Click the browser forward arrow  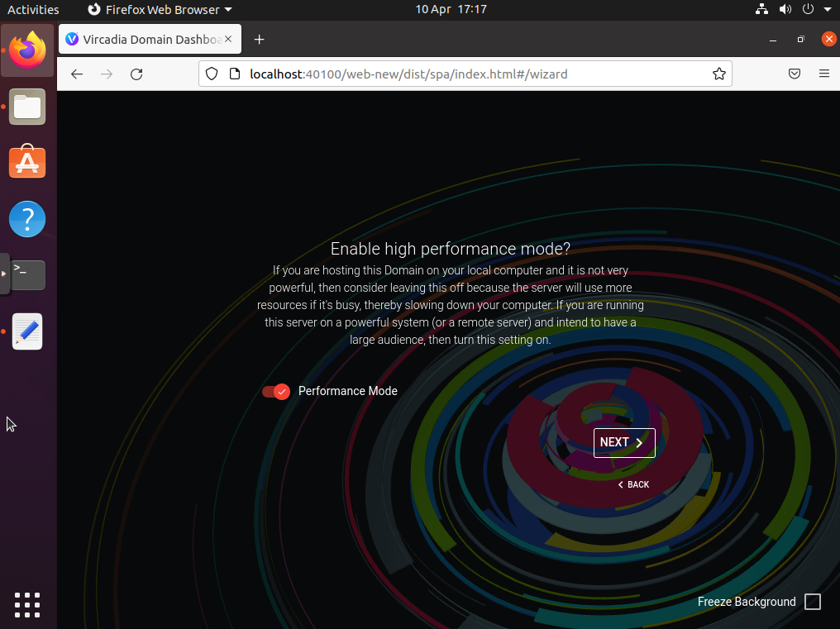(x=107, y=74)
